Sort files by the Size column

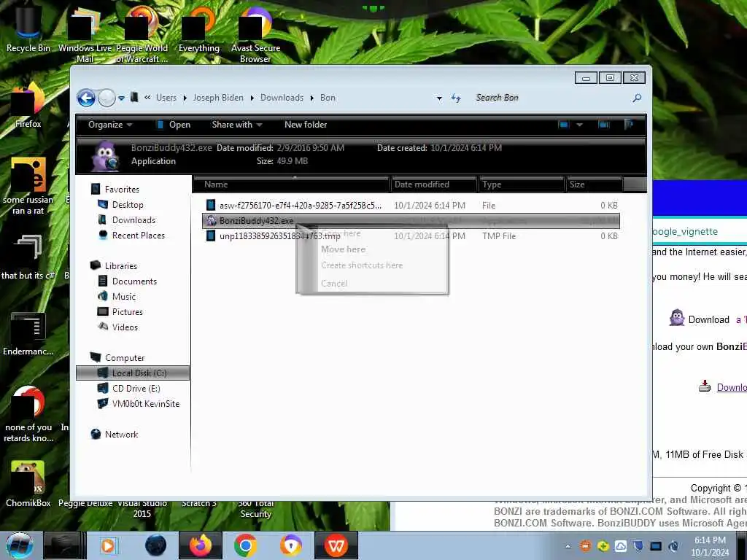(x=594, y=184)
